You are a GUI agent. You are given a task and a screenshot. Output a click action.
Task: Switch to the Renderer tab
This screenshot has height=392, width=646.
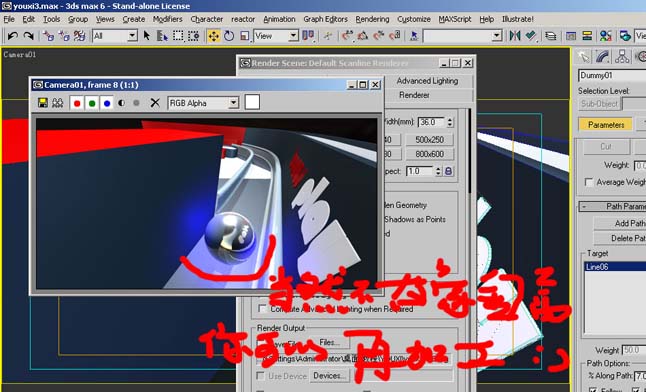point(414,95)
